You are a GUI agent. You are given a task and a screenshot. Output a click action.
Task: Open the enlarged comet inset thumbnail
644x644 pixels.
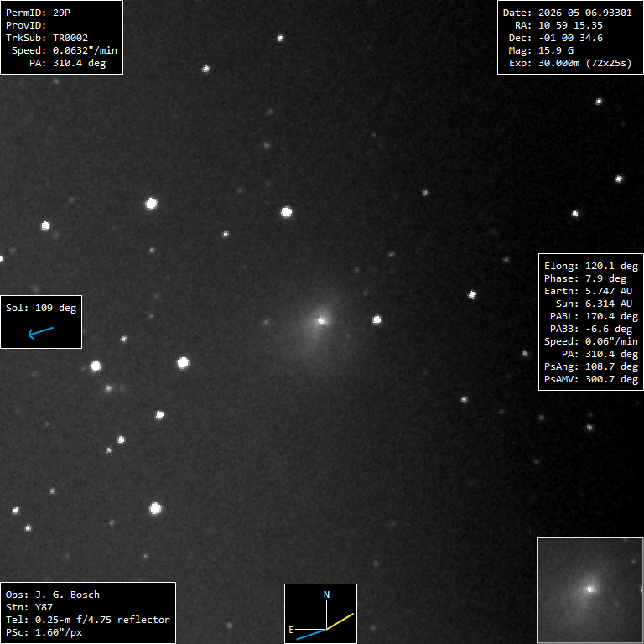click(x=590, y=590)
